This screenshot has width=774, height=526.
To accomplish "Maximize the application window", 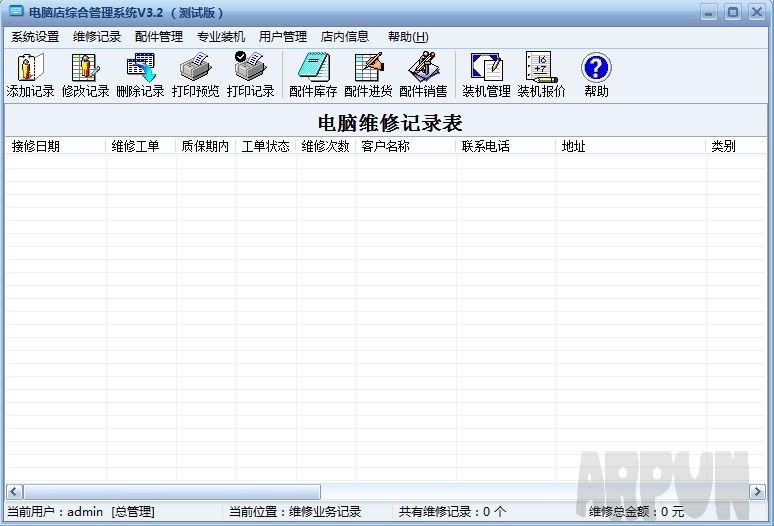I will (733, 12).
